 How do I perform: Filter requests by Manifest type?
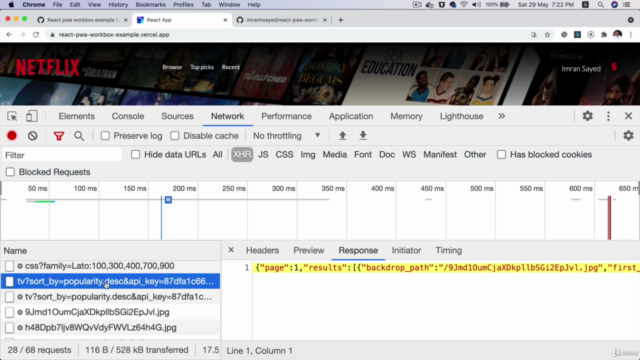point(440,155)
